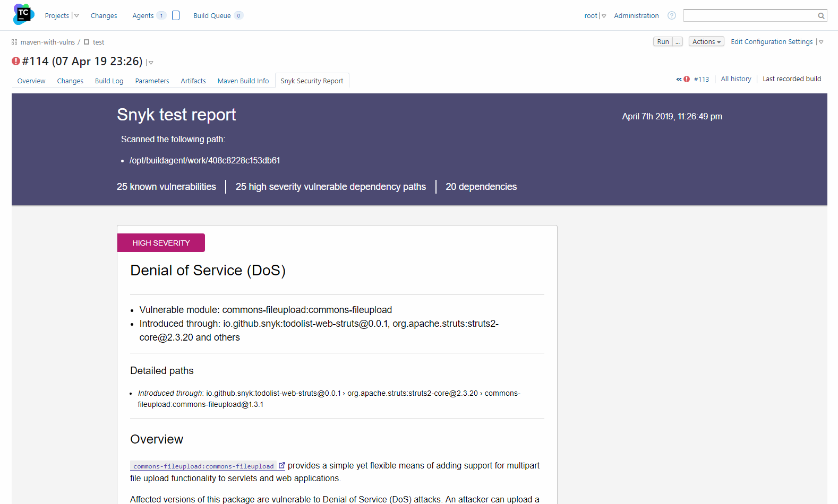838x504 pixels.
Task: Select the Snyk Security Report tab
Action: [x=312, y=81]
